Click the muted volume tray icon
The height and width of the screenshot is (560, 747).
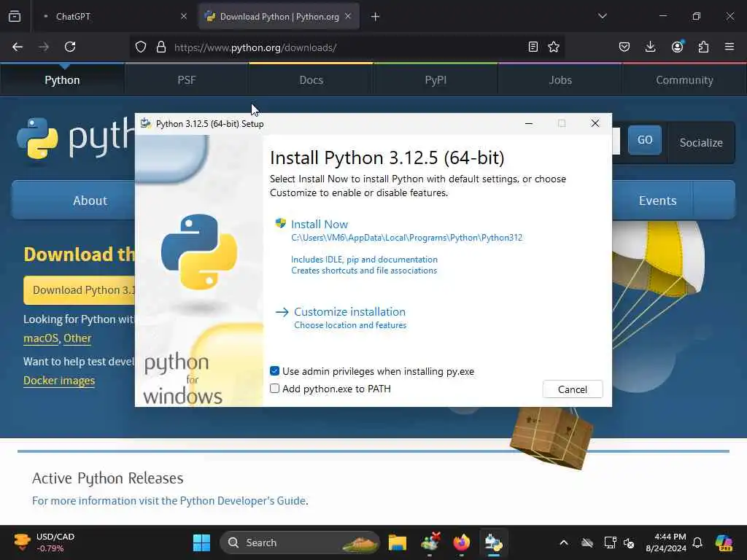tap(628, 542)
